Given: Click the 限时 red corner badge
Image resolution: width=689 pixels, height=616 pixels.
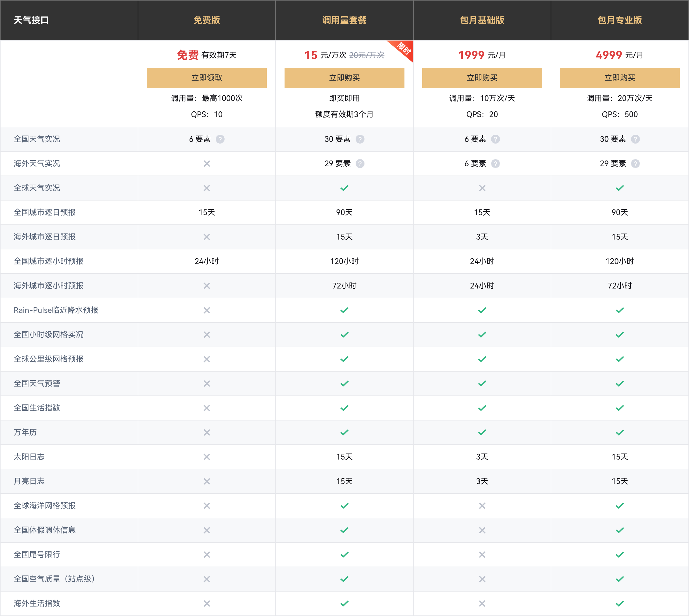Looking at the screenshot, I should (x=404, y=48).
